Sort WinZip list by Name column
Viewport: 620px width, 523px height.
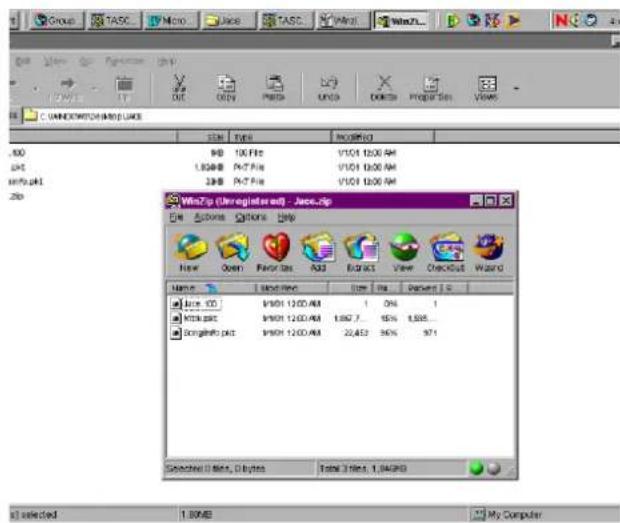tap(211, 288)
